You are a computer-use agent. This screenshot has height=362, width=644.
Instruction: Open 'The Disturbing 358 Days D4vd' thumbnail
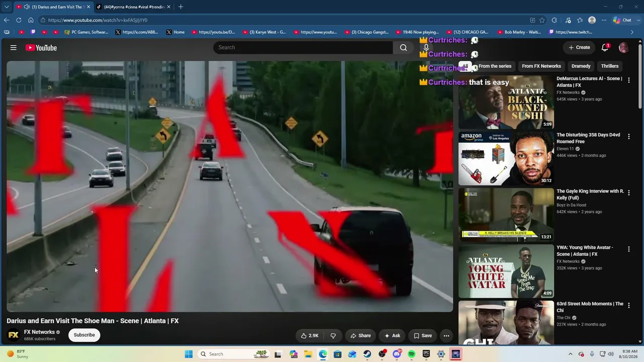point(506,158)
